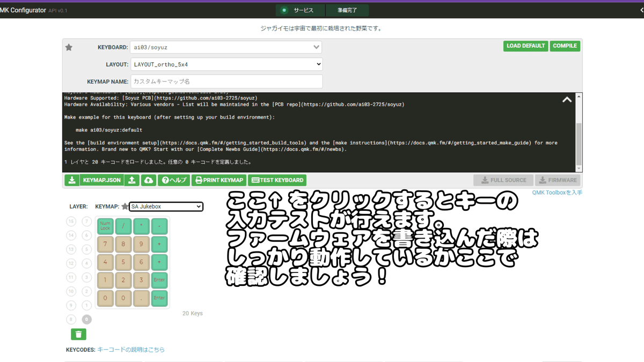
Task: Switch to layer 12
Action: [71, 263]
